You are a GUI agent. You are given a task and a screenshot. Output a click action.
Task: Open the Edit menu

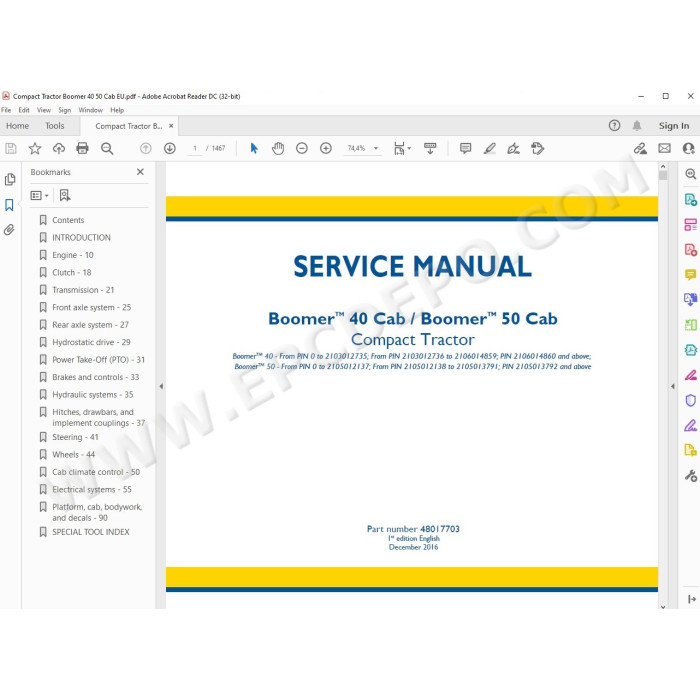[24, 110]
